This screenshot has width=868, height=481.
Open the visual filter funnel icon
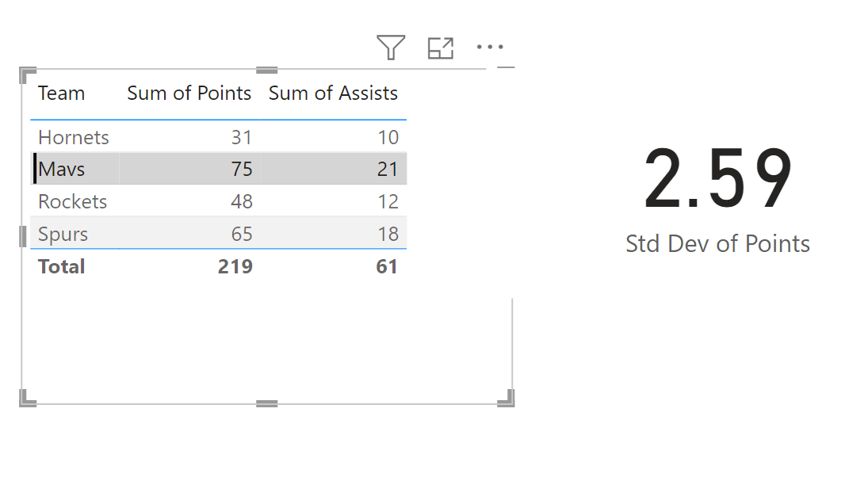point(391,48)
